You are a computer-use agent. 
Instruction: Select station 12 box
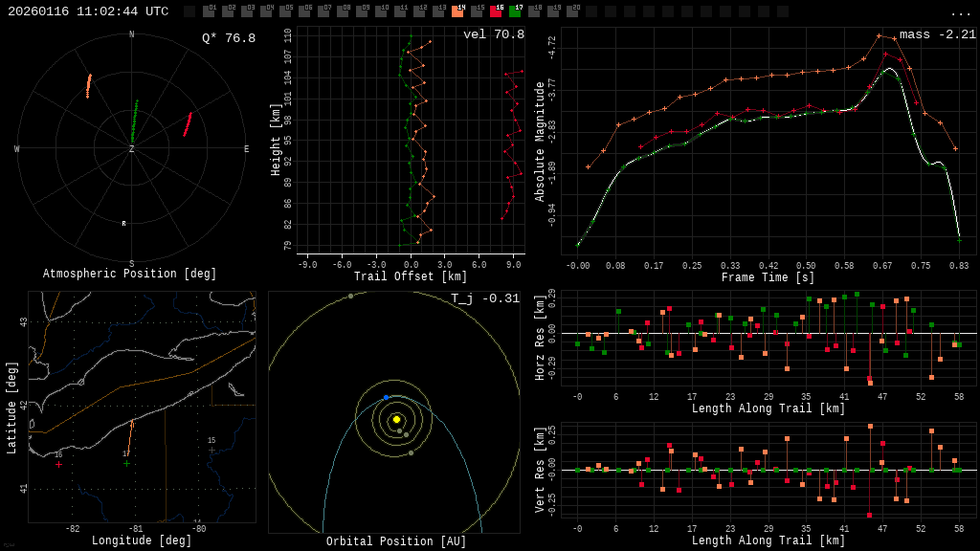click(419, 11)
